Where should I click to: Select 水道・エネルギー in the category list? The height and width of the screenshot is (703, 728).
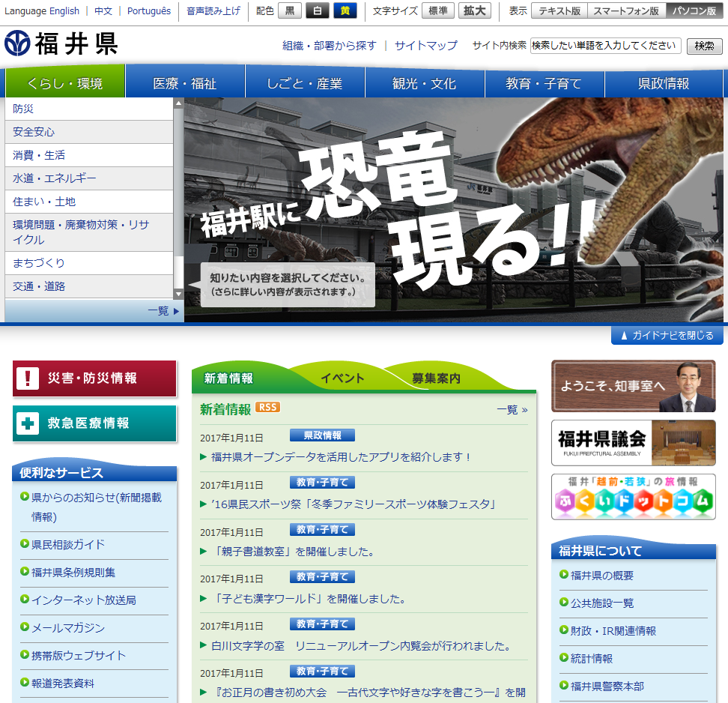[x=55, y=178]
